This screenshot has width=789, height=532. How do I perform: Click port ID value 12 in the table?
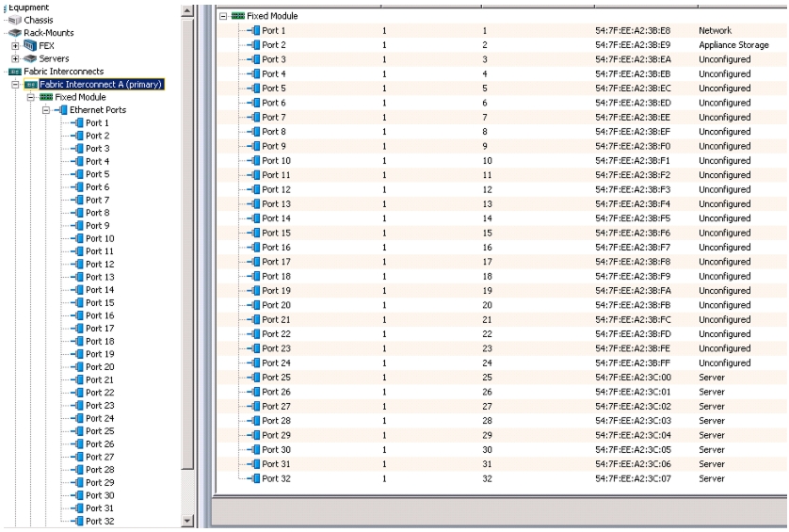pos(487,190)
